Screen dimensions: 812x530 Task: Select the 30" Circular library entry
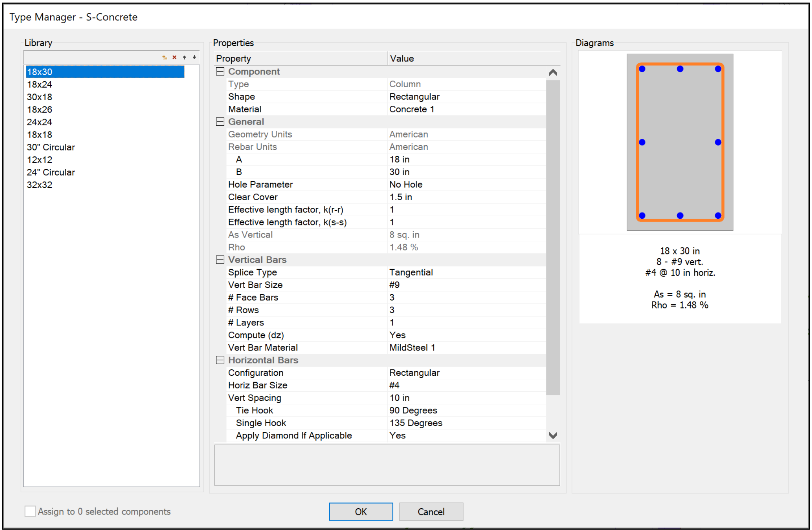pyautogui.click(x=51, y=147)
